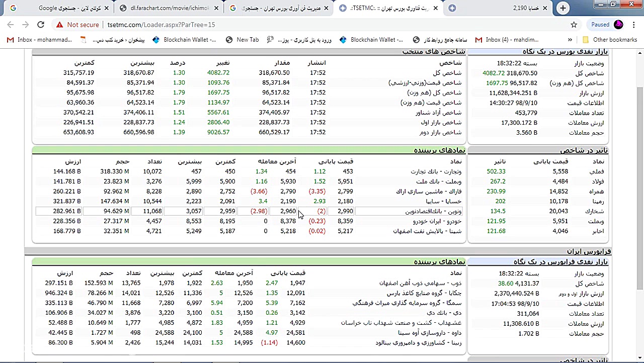This screenshot has width=644, height=363.
Task: Navigate back with the browser back arrow
Action: click(x=10, y=24)
